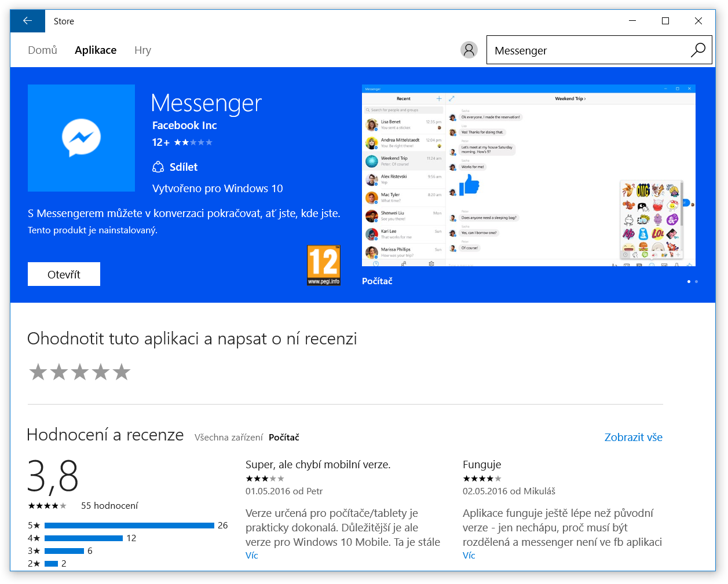
Task: Click the 12+ star rating summary
Action: (x=182, y=142)
